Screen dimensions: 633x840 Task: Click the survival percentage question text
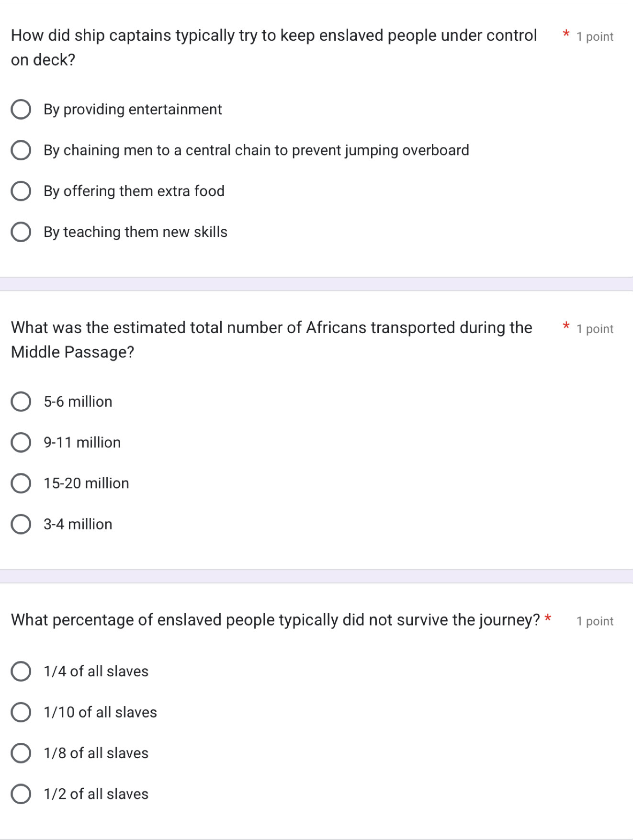[x=275, y=620]
